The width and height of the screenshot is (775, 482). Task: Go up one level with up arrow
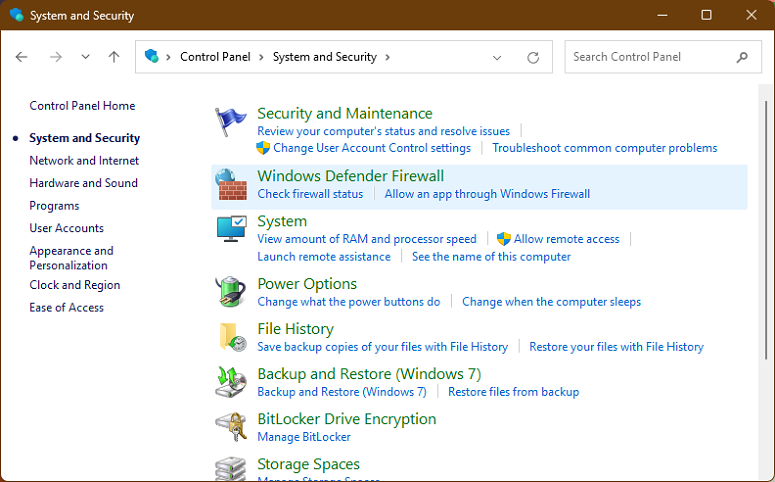coord(114,57)
